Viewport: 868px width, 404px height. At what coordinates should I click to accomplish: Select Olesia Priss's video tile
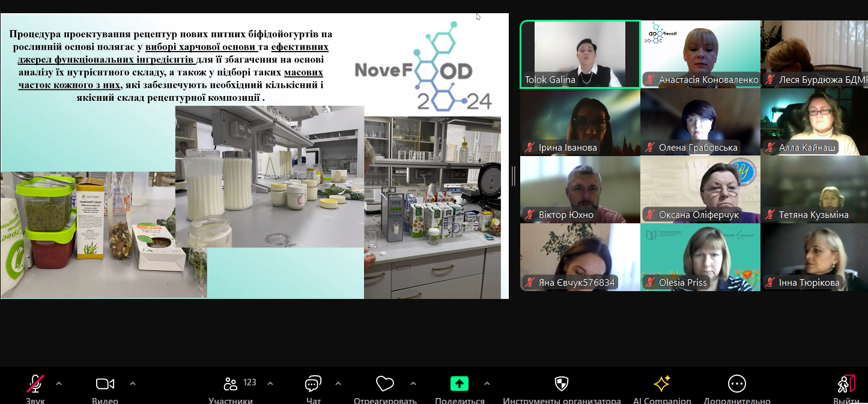point(700,258)
